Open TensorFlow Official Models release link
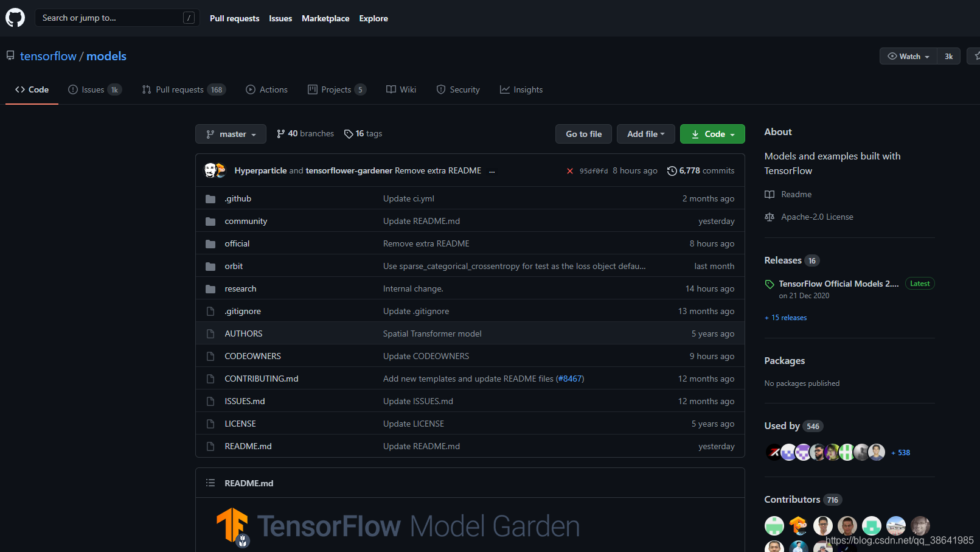This screenshot has height=552, width=980. pos(839,284)
